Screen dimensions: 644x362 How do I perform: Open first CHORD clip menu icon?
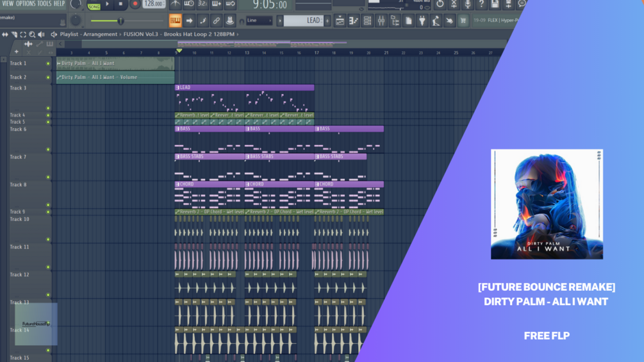[x=178, y=185]
